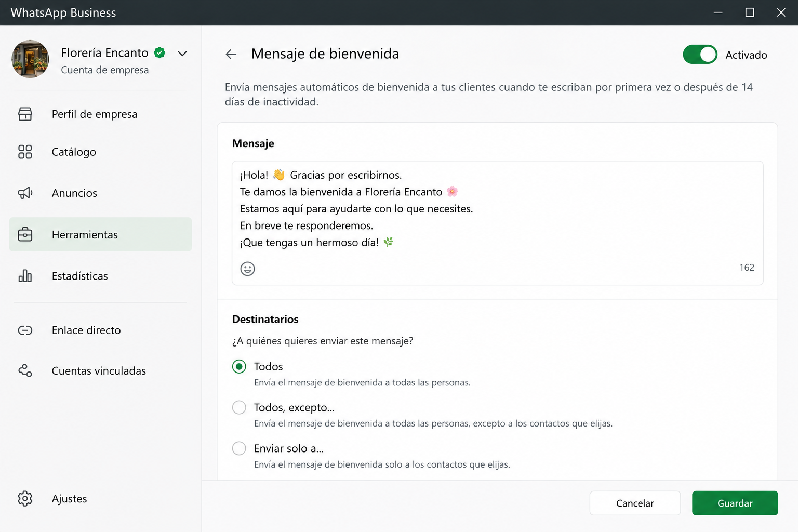Open the Estadísticas bar chart icon
Screen dimensions: 798x532
coord(25,275)
